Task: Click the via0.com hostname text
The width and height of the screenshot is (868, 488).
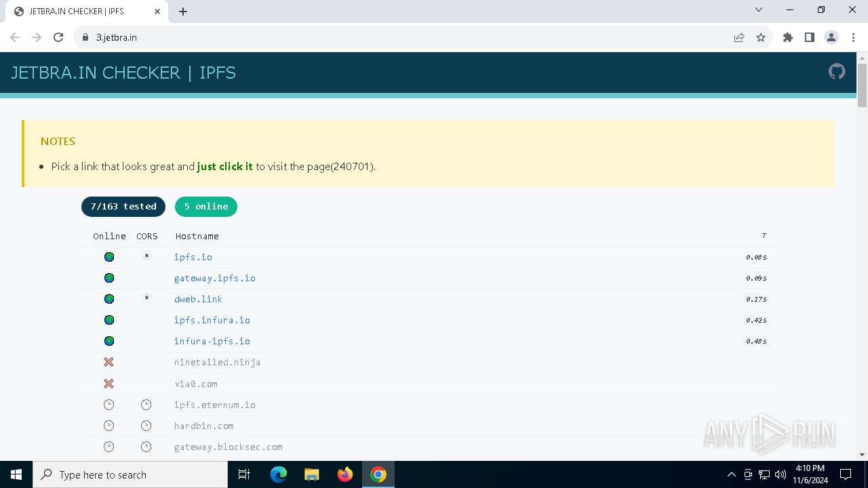Action: [196, 384]
